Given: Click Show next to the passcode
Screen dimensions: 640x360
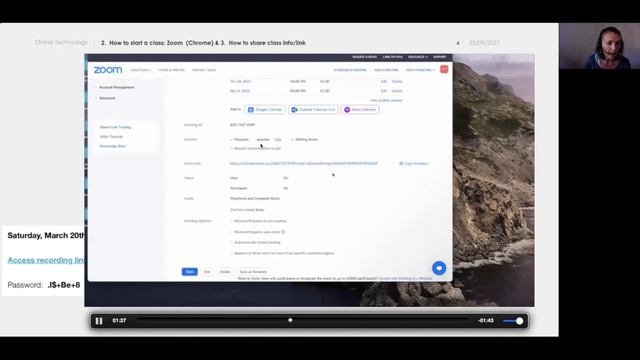Looking at the screenshot, I should 278,140.
